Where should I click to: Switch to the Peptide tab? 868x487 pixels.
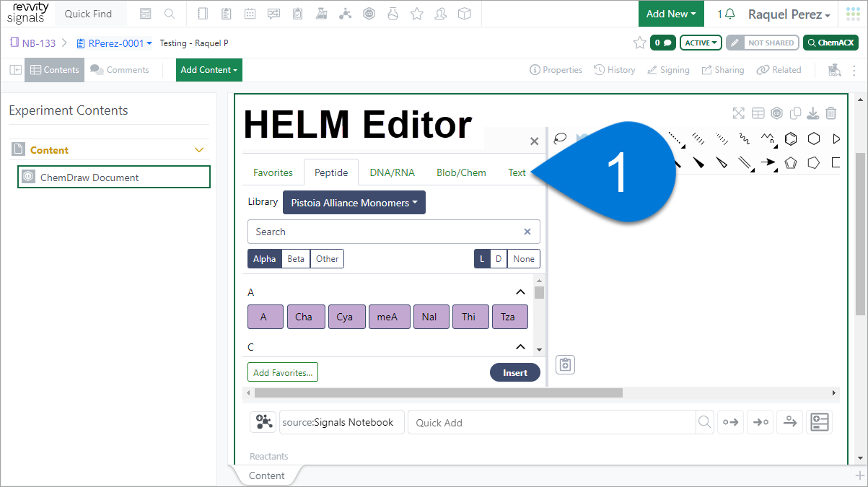(331, 172)
